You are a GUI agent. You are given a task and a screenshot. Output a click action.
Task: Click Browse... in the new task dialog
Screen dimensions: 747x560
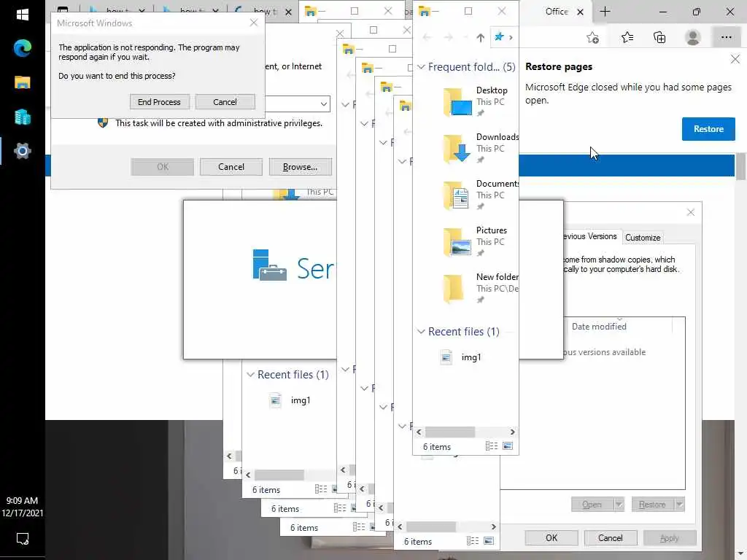point(300,167)
